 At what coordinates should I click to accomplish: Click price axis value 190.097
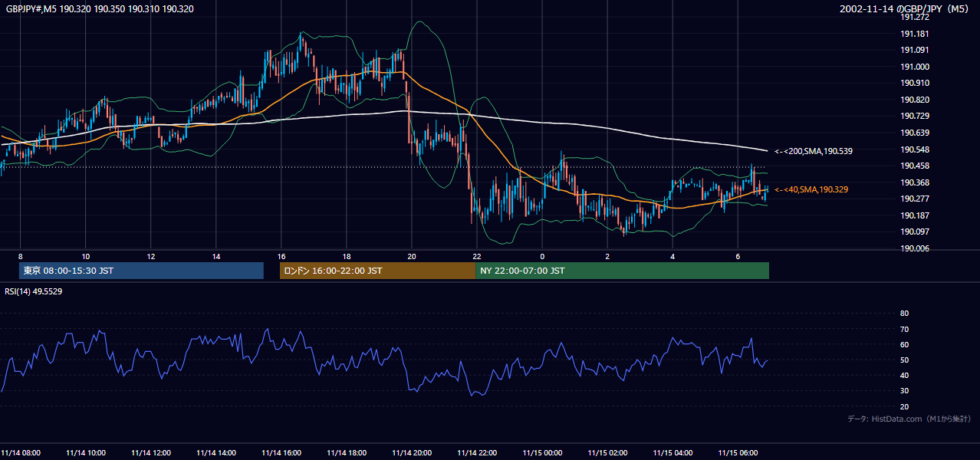[914, 232]
